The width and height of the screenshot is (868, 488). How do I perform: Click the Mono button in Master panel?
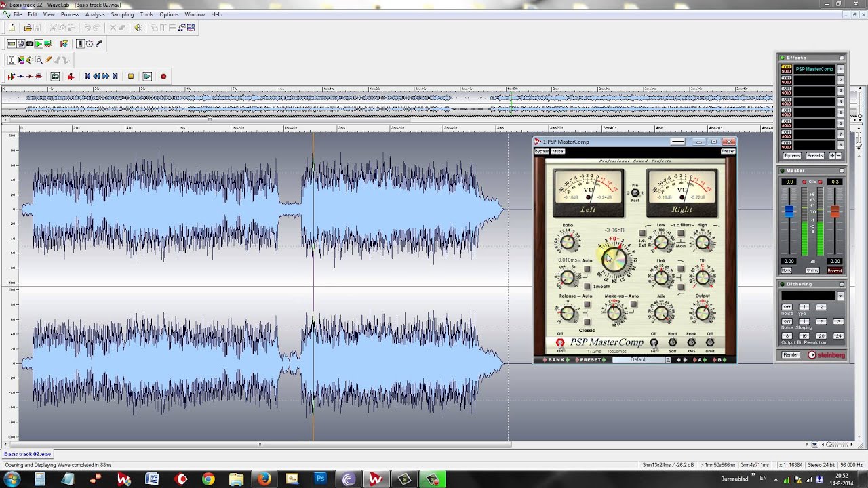coord(787,270)
